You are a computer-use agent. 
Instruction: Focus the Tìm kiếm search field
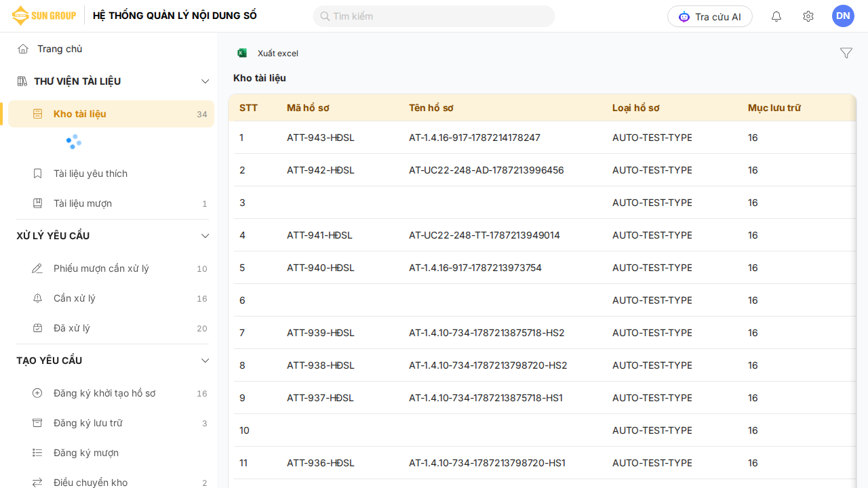pyautogui.click(x=434, y=16)
